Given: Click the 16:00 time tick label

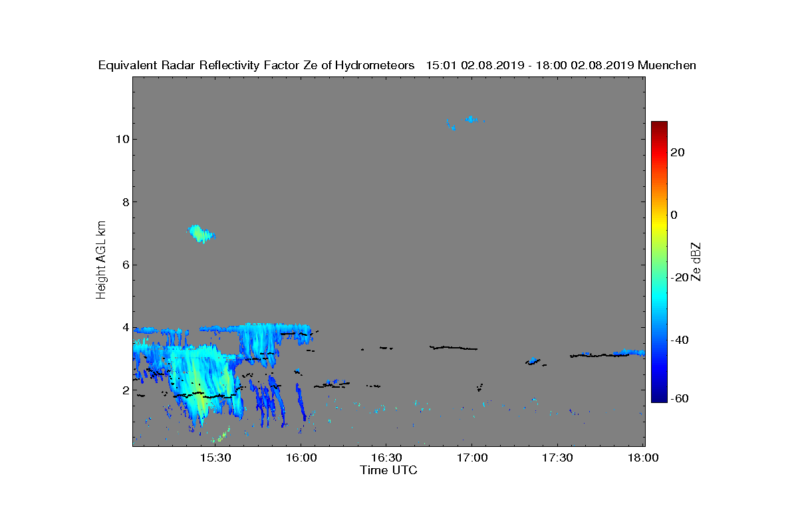Looking at the screenshot, I should coord(301,458).
